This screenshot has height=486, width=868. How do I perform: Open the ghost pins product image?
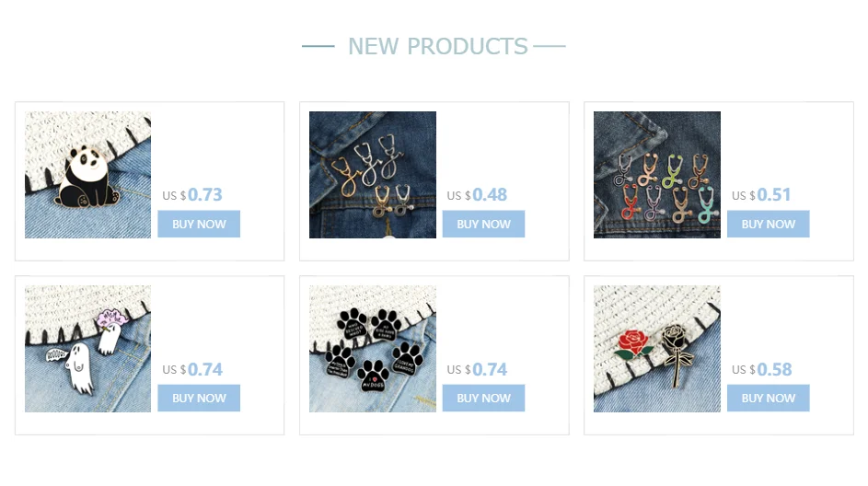click(87, 349)
